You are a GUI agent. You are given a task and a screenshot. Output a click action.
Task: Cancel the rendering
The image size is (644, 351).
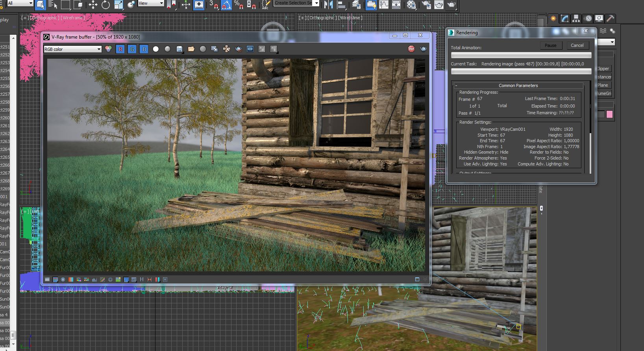tap(577, 45)
